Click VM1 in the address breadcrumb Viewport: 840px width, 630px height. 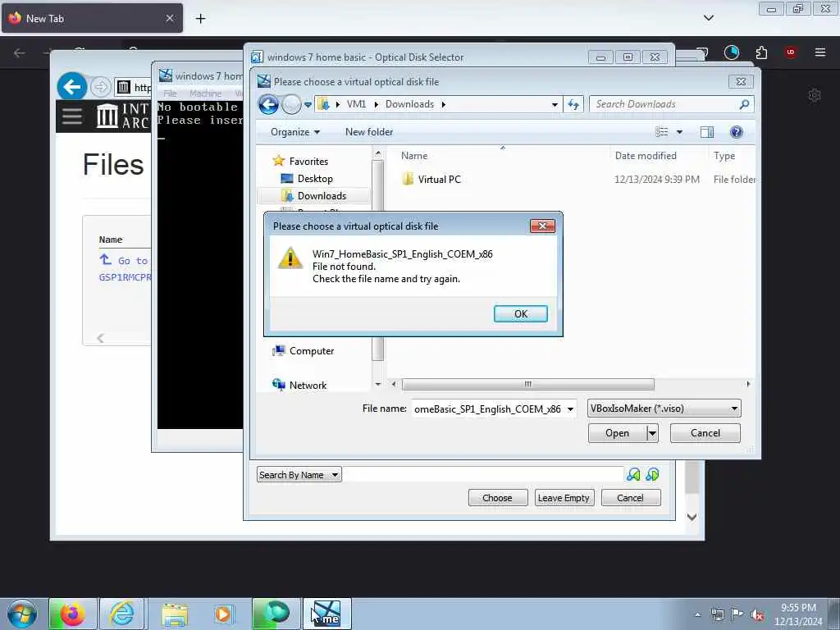(x=356, y=104)
